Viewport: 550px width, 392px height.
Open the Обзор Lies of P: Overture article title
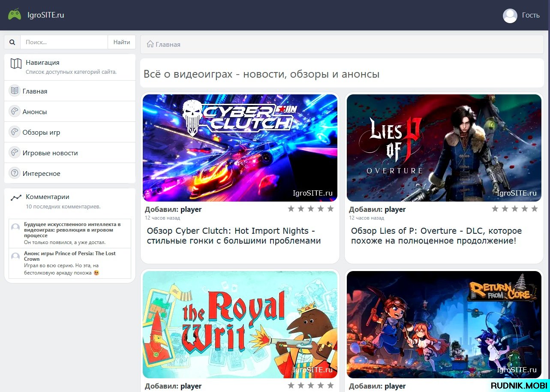point(436,236)
